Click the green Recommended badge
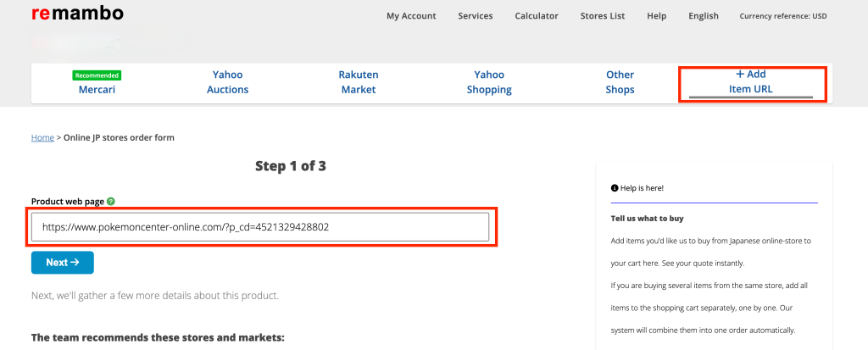868x350 pixels. (x=97, y=75)
